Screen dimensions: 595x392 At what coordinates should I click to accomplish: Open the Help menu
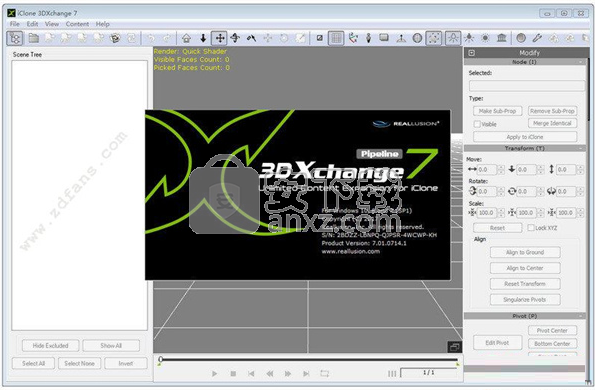pyautogui.click(x=102, y=24)
